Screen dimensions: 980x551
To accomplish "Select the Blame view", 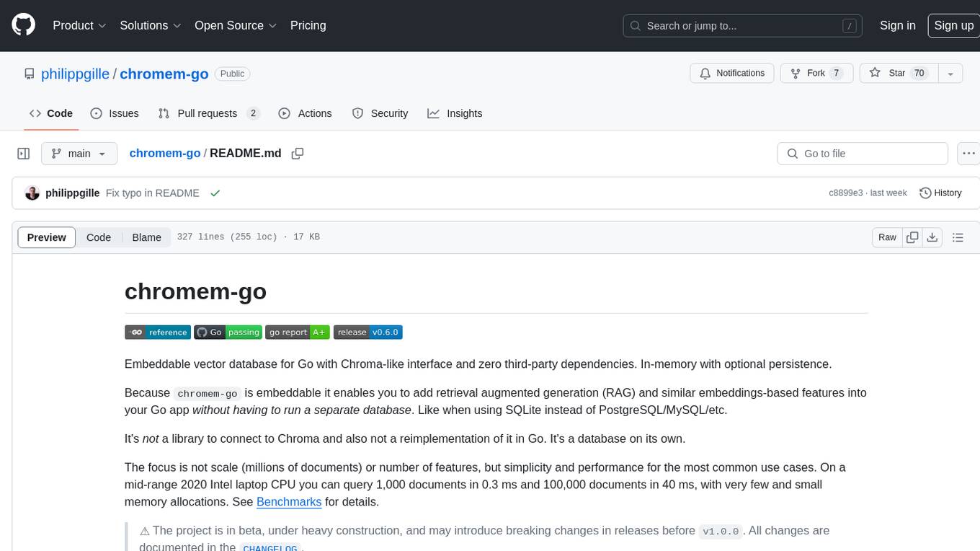I will [x=146, y=237].
